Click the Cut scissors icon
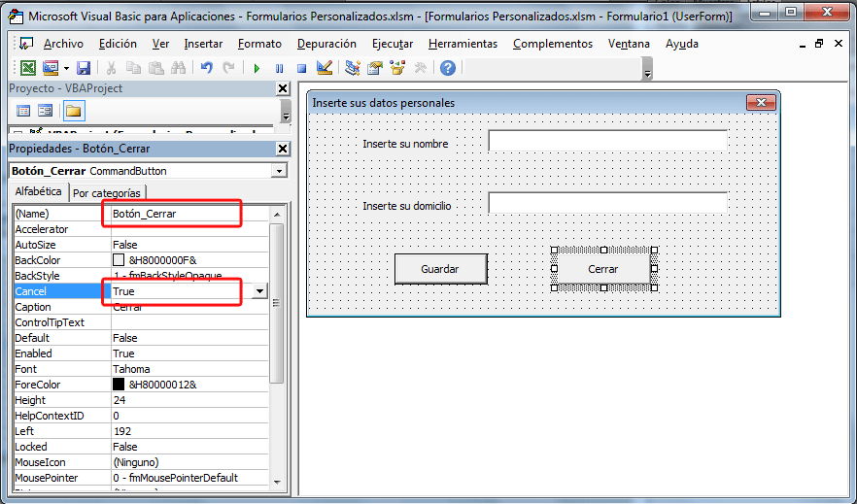Image resolution: width=857 pixels, height=504 pixels. [x=111, y=68]
